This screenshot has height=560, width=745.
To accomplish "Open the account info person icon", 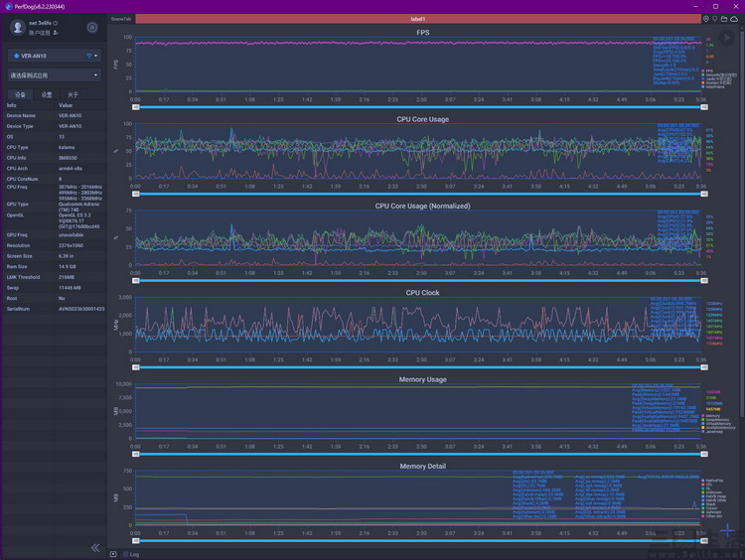I will 56,33.
